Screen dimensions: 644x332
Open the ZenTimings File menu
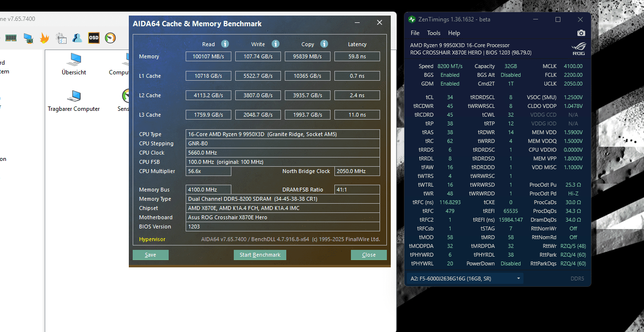coord(415,33)
